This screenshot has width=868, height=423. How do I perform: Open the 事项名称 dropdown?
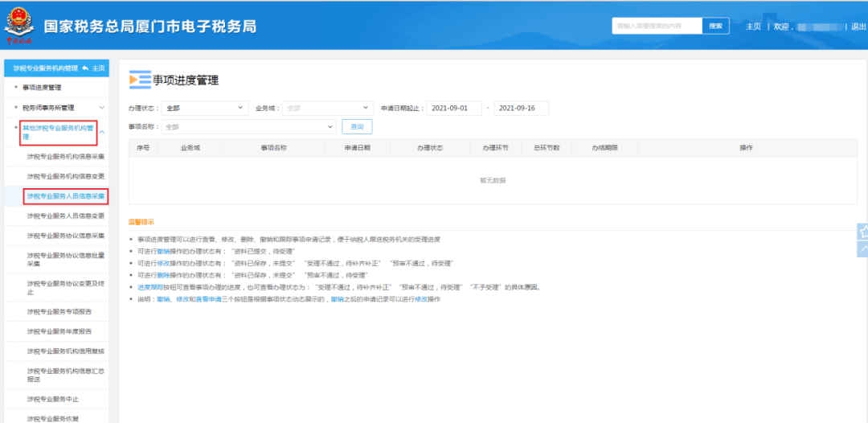tap(248, 127)
